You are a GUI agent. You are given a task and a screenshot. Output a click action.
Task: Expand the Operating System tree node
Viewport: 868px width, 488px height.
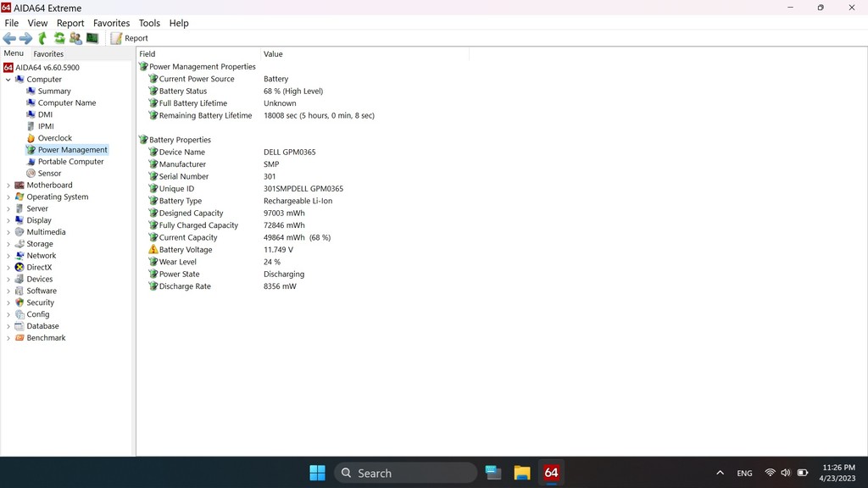click(8, 197)
